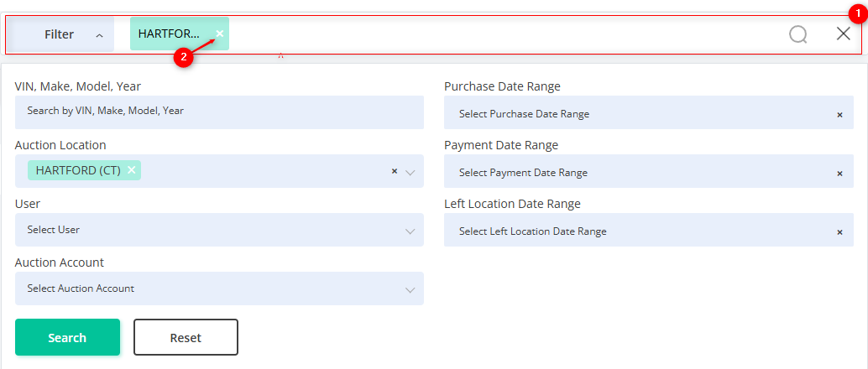Image resolution: width=868 pixels, height=369 pixels.
Task: Expand the Auction Location dropdown arrow
Action: click(x=410, y=172)
